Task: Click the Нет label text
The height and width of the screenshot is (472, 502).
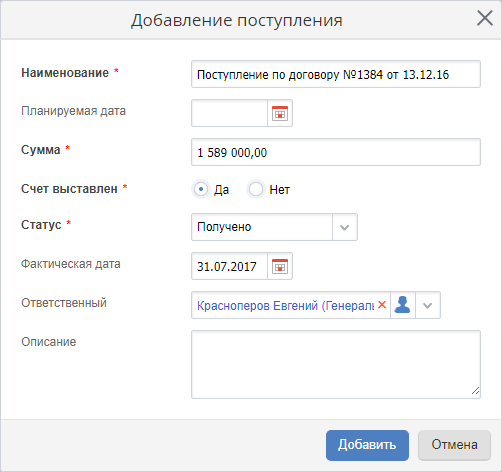Action: point(279,190)
